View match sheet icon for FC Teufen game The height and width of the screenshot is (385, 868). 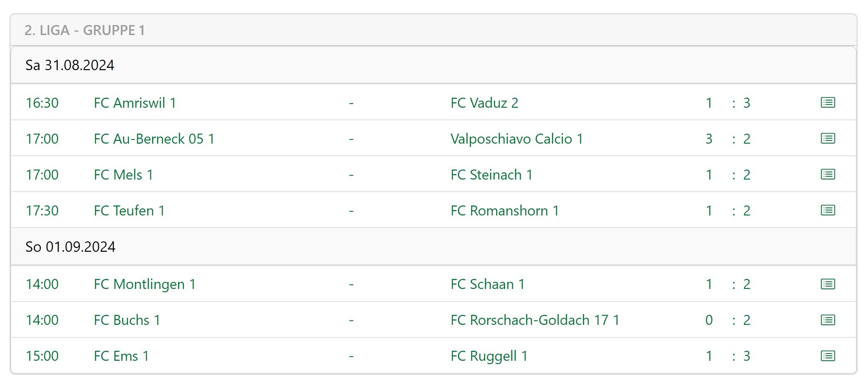point(828,210)
